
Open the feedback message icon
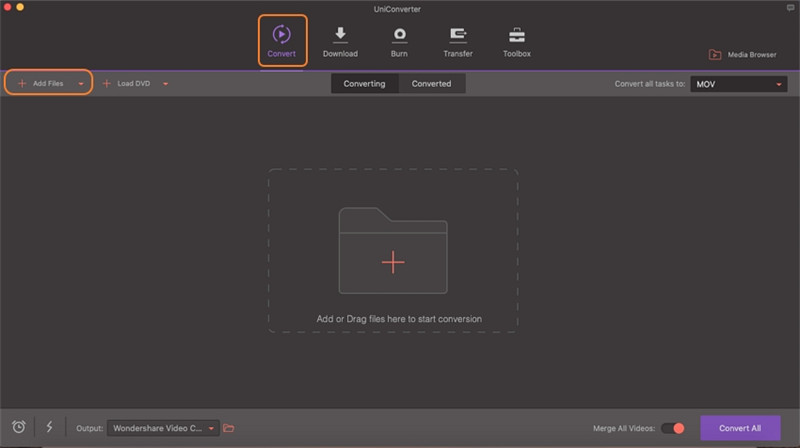coord(790,8)
